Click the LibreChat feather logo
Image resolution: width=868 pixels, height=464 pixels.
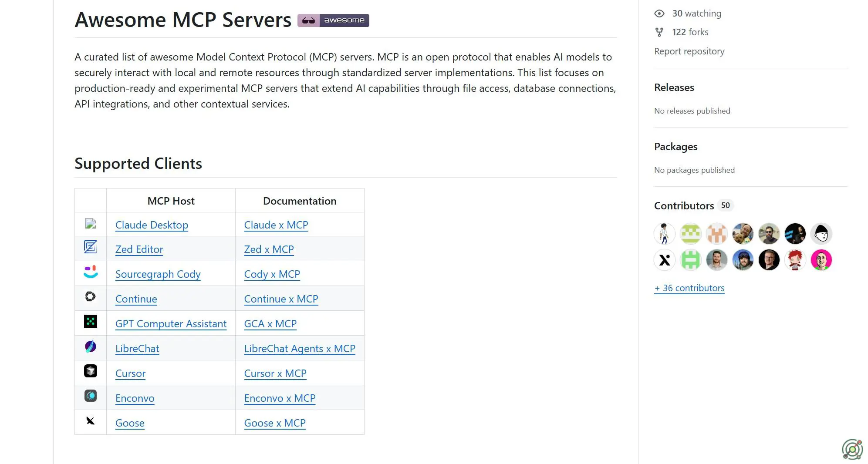coord(91,346)
